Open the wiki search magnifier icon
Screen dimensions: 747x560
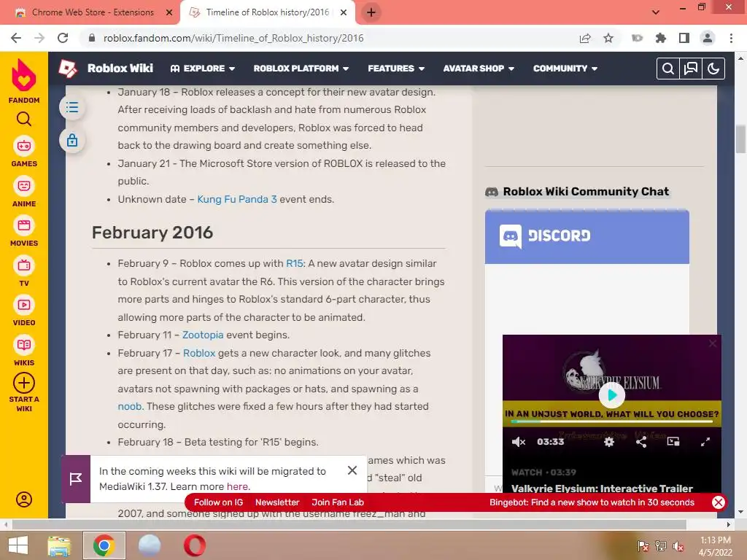click(x=668, y=69)
